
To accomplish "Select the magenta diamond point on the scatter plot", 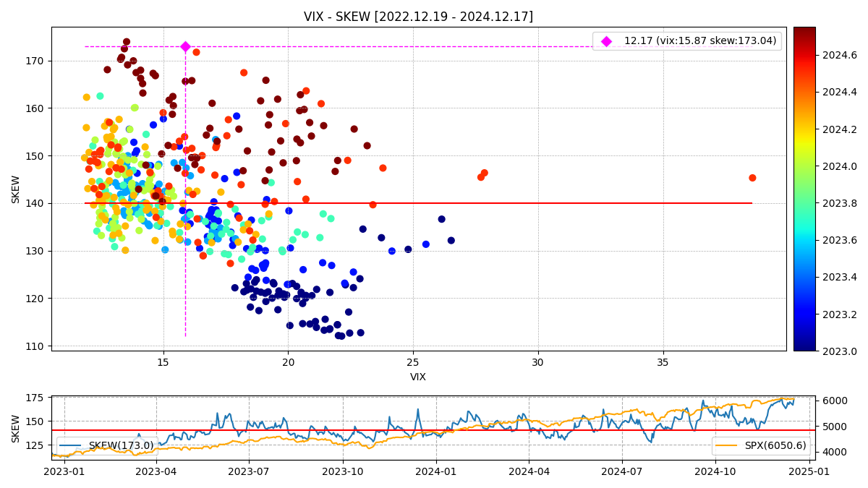I will (x=185, y=46).
